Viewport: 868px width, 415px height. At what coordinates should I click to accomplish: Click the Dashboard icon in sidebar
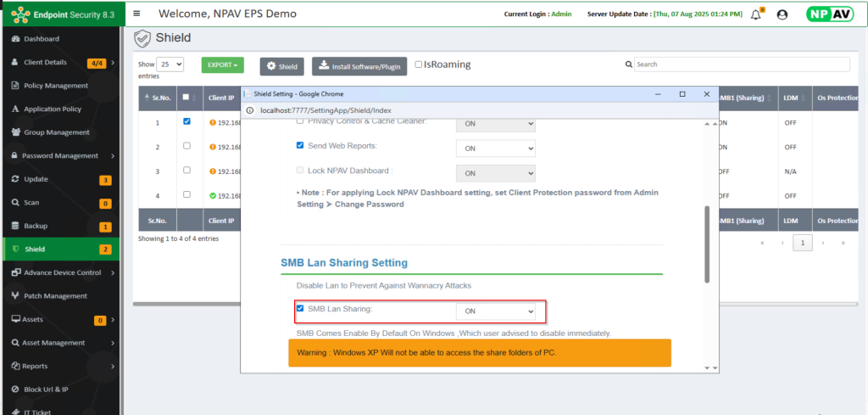(x=16, y=39)
